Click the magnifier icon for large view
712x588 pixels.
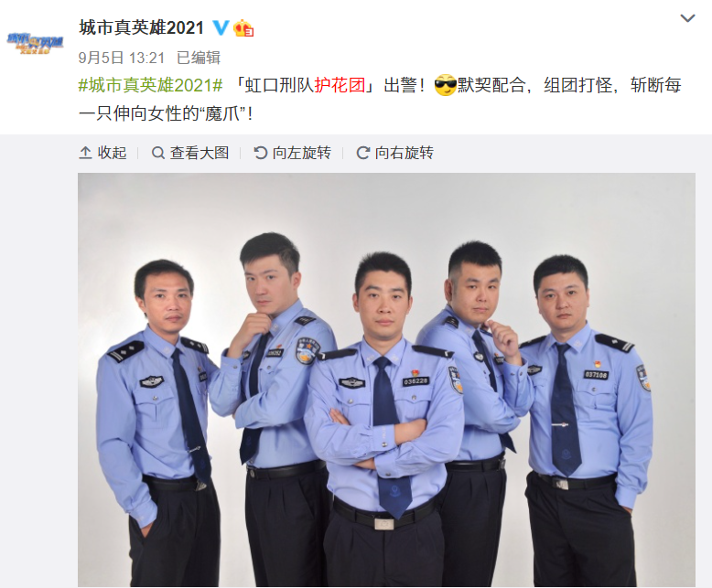[x=157, y=153]
